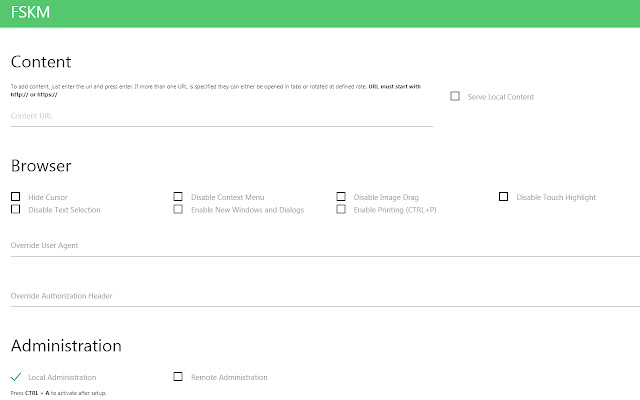The image size is (640, 400).
Task: Click the FSKM title in header
Action: point(30,12)
